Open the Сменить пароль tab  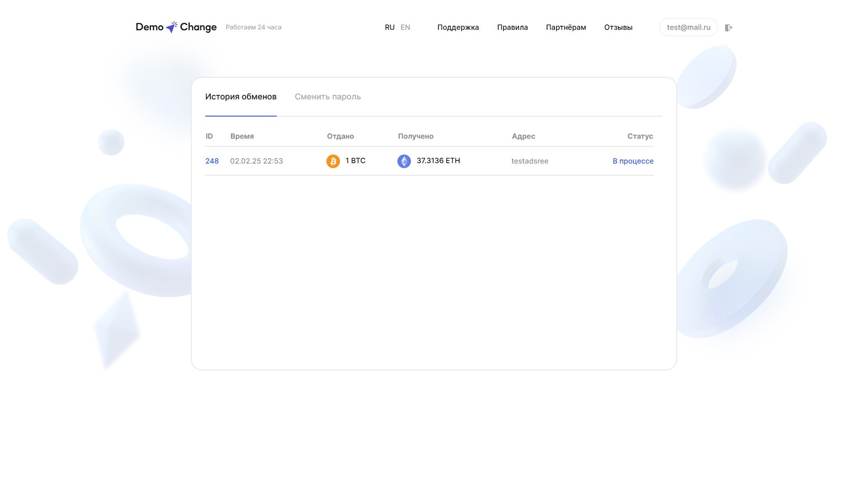click(327, 97)
